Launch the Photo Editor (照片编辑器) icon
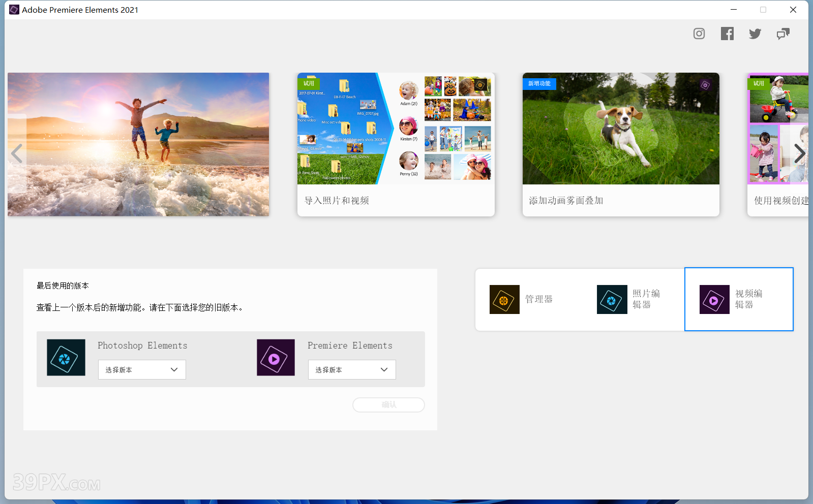The image size is (813, 504). pyautogui.click(x=612, y=299)
